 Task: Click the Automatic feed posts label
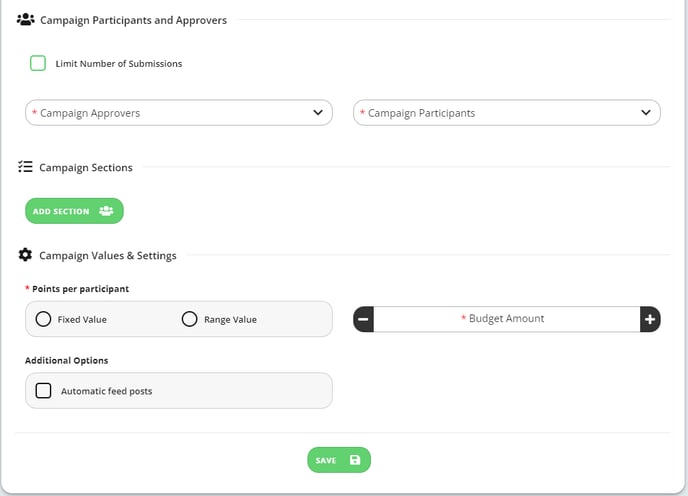pos(107,391)
